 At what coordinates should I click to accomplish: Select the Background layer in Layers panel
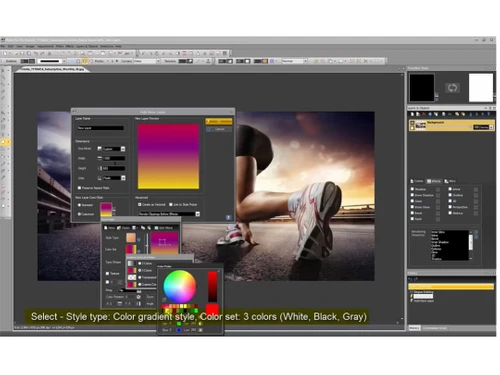click(x=451, y=125)
